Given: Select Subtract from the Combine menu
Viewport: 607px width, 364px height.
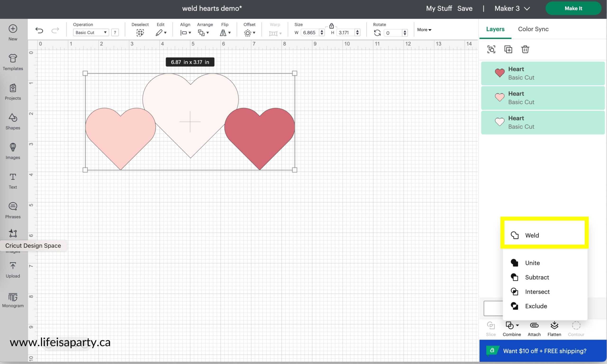Looking at the screenshot, I should pos(544,277).
